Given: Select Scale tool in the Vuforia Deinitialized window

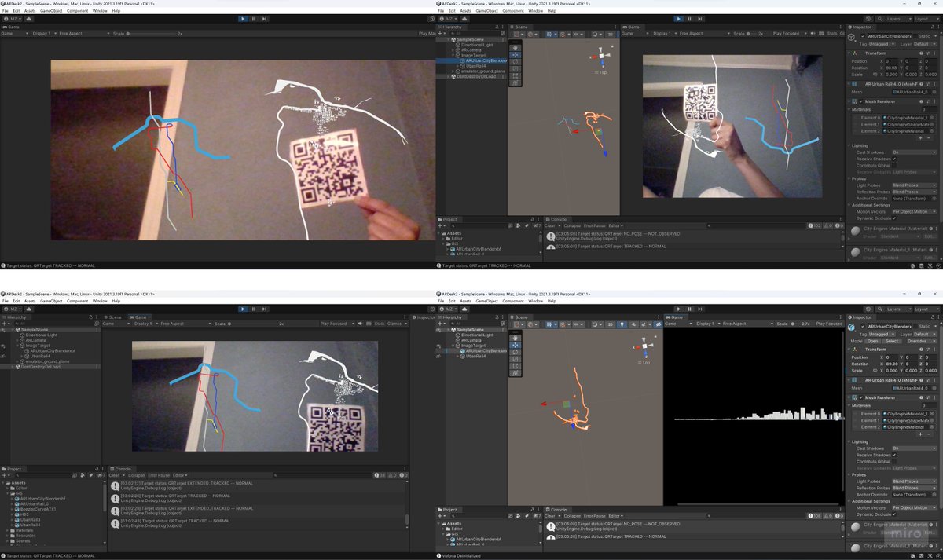Looking at the screenshot, I should click(516, 359).
